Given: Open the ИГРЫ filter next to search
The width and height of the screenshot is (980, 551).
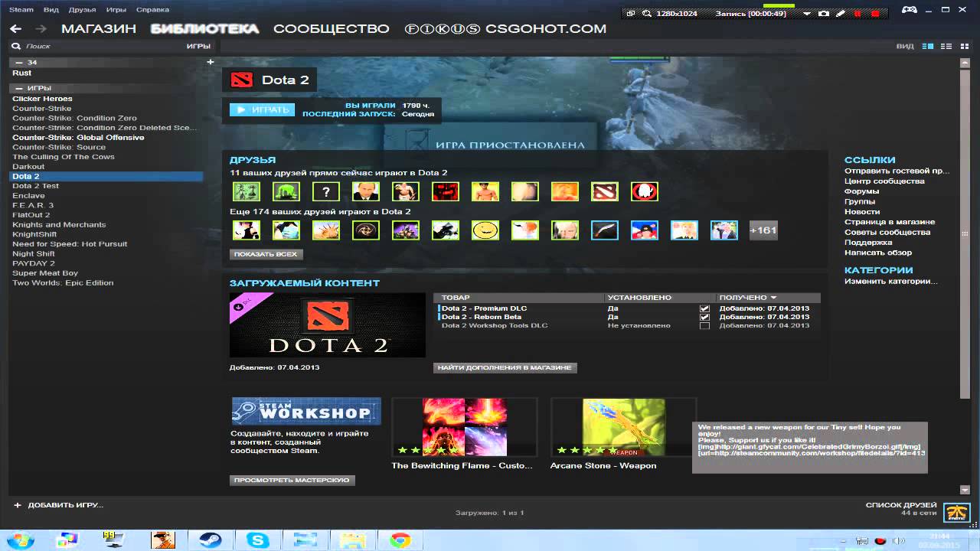Looking at the screenshot, I should click(198, 46).
